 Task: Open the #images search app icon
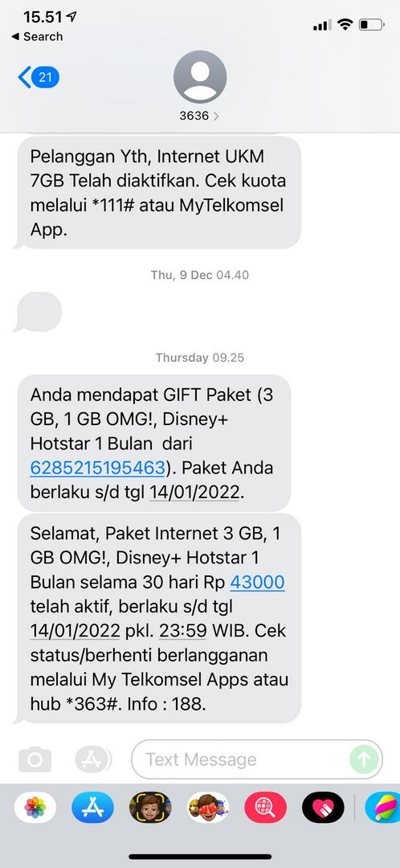pyautogui.click(x=266, y=807)
